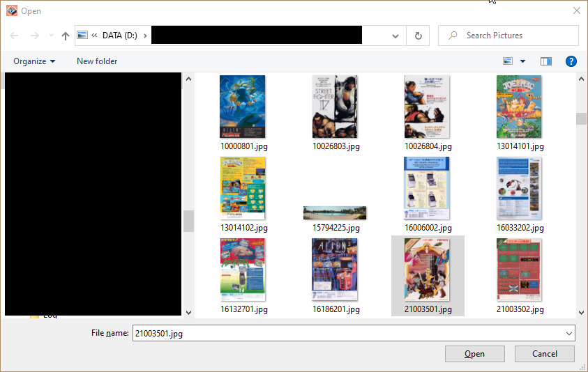
Task: Select thumbnail 21003502.jpg
Action: click(519, 270)
